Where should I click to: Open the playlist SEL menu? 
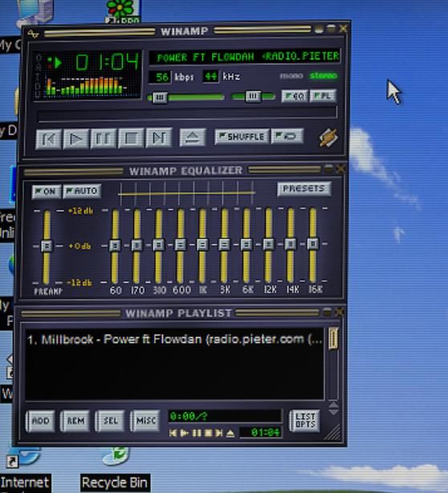coord(110,420)
